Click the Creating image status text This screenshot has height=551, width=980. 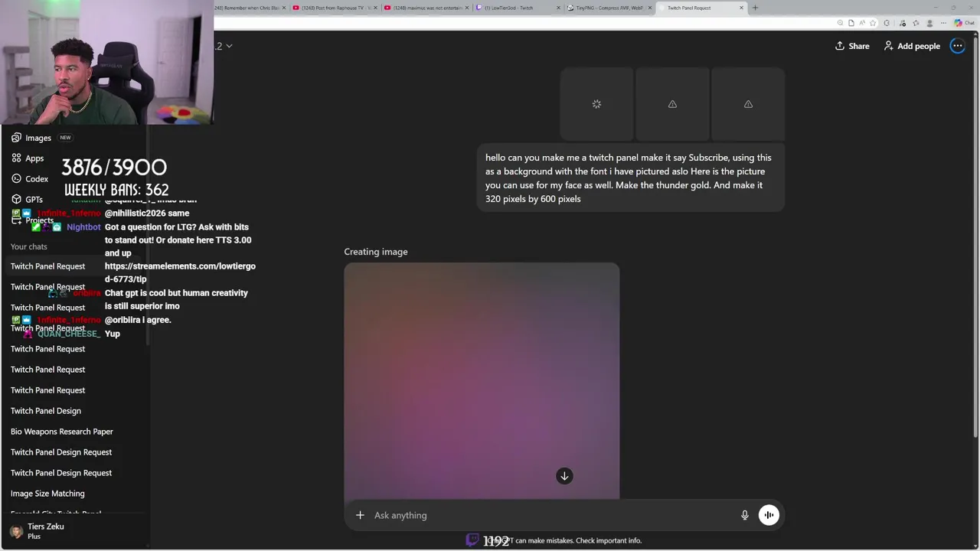pyautogui.click(x=376, y=252)
